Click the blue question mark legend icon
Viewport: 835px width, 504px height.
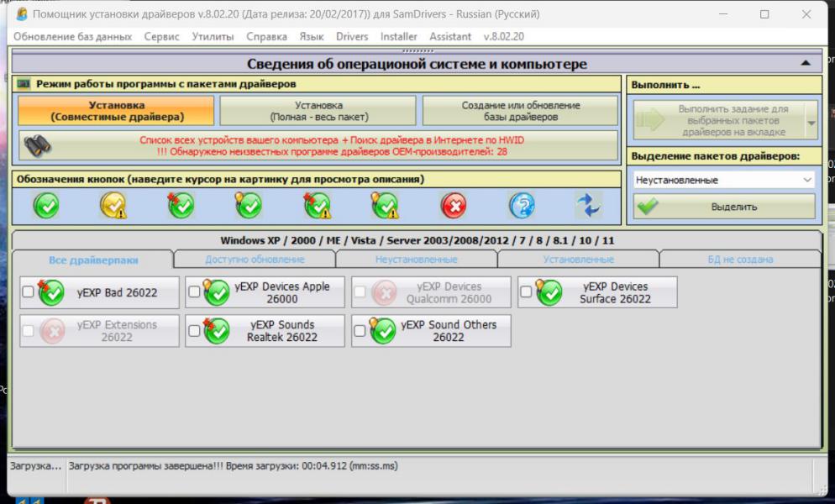521,205
